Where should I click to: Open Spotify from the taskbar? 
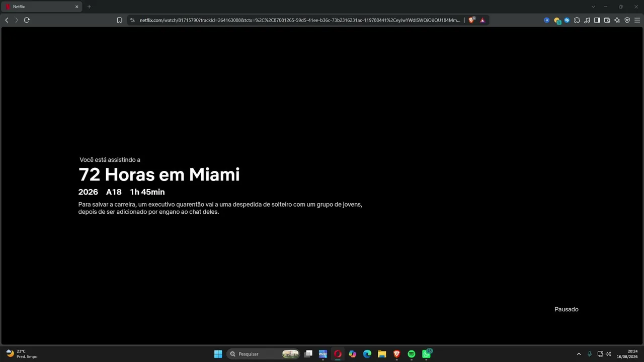412,354
